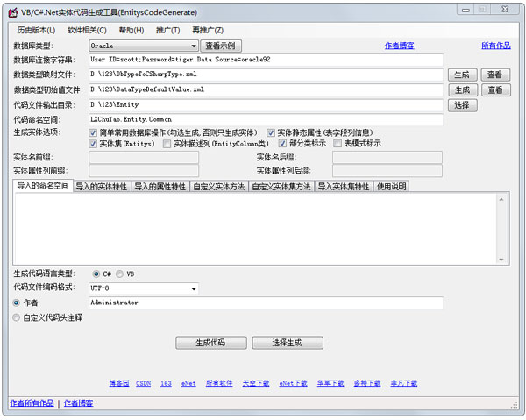
Task: Expand the Oracle database type dropdown
Action: [193, 46]
